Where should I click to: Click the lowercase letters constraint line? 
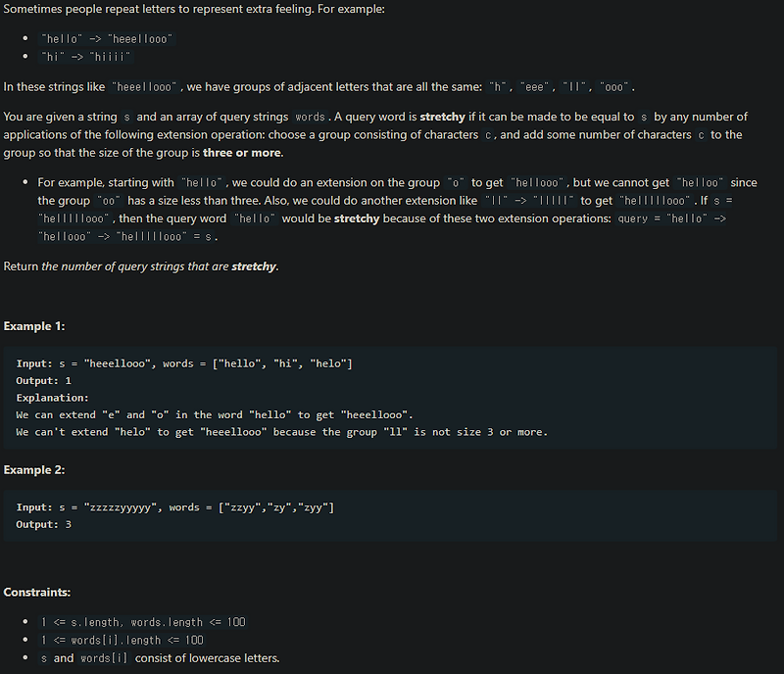pos(159,658)
